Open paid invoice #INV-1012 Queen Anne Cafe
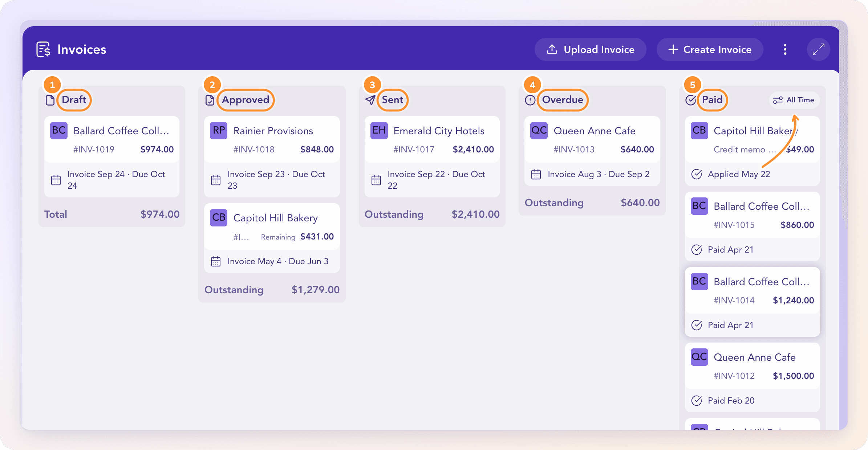Image resolution: width=868 pixels, height=450 pixels. pyautogui.click(x=753, y=377)
